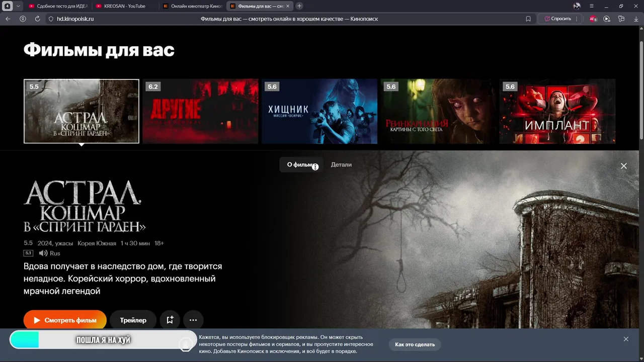Click the 1 ч 30 мин duration text

click(135, 243)
